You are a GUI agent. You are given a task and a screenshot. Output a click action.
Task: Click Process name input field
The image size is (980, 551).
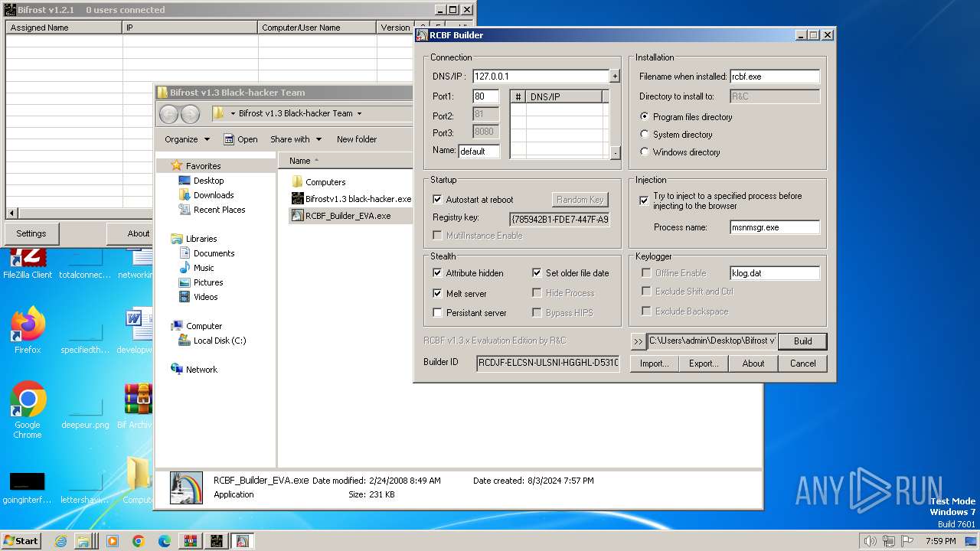tap(775, 227)
